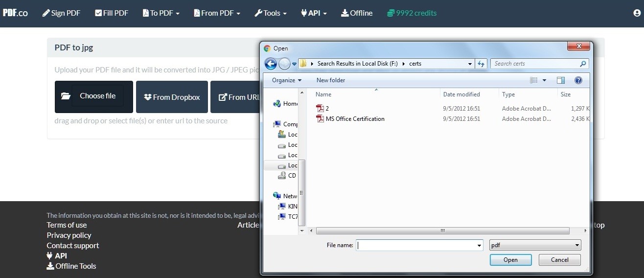Toggle the preview pane

[x=561, y=80]
